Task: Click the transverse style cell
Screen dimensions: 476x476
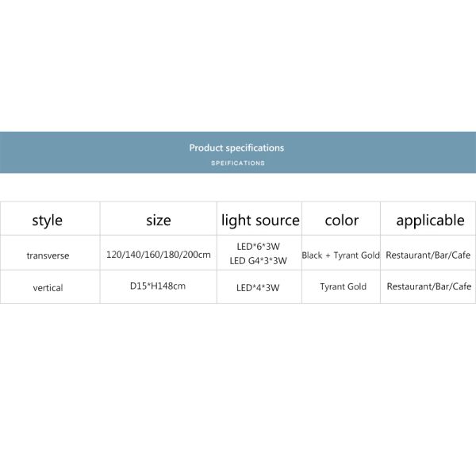Action: click(x=48, y=255)
